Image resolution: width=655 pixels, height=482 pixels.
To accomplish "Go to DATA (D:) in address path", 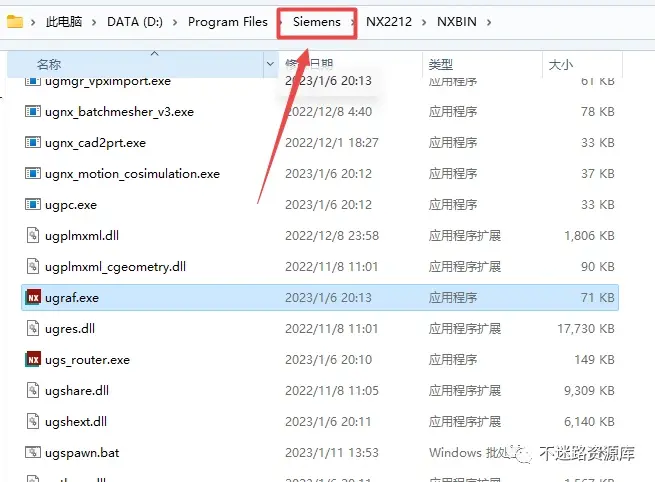I will tap(135, 22).
